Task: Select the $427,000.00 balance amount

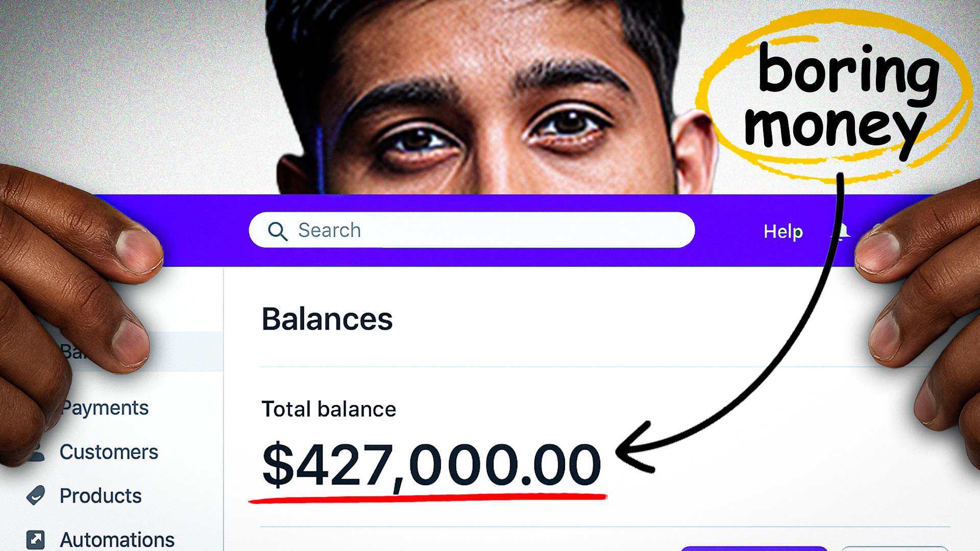Action: (x=431, y=464)
